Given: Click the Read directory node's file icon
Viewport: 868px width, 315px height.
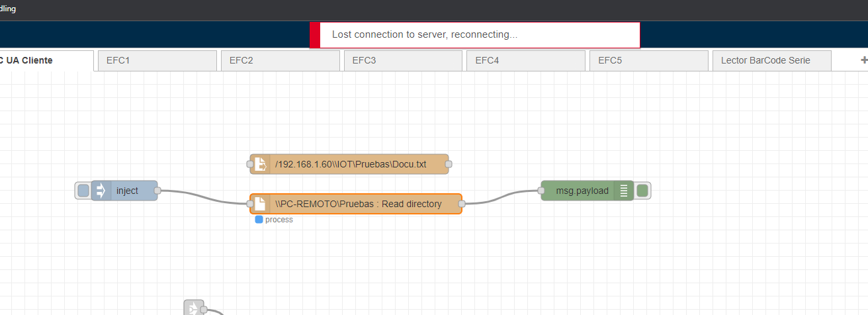Looking at the screenshot, I should (261, 204).
